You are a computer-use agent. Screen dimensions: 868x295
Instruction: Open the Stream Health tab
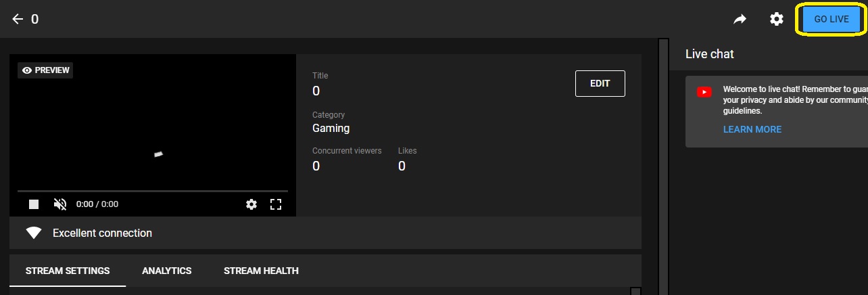tap(261, 271)
